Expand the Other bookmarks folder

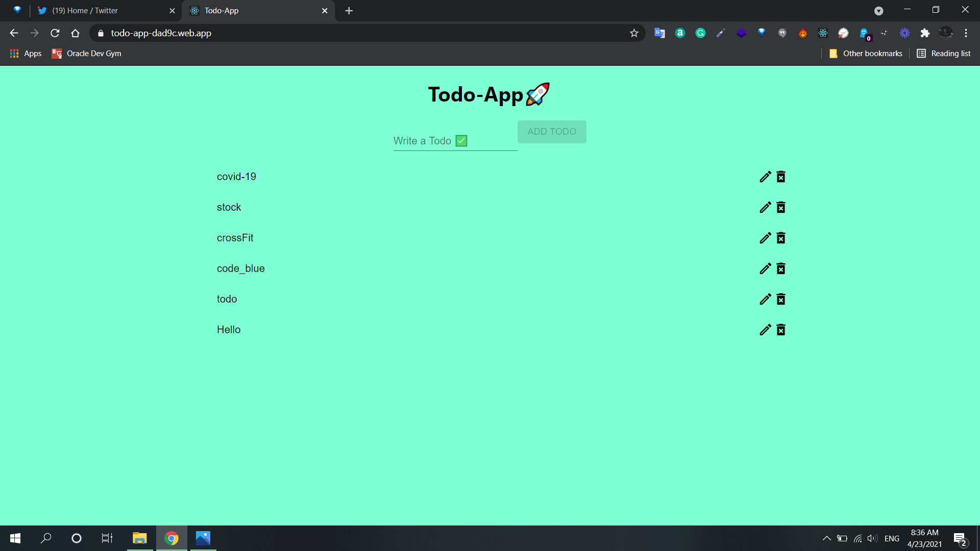(x=866, y=54)
